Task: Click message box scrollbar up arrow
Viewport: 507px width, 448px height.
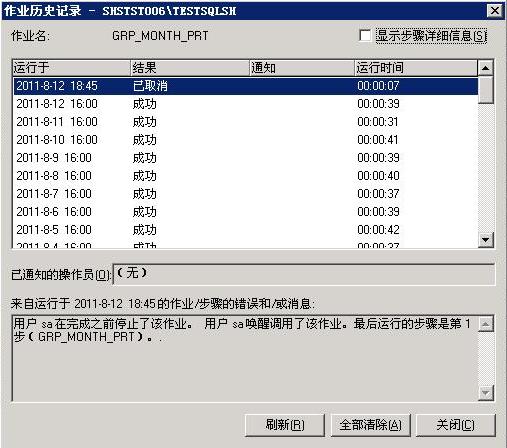Action: tap(486, 324)
